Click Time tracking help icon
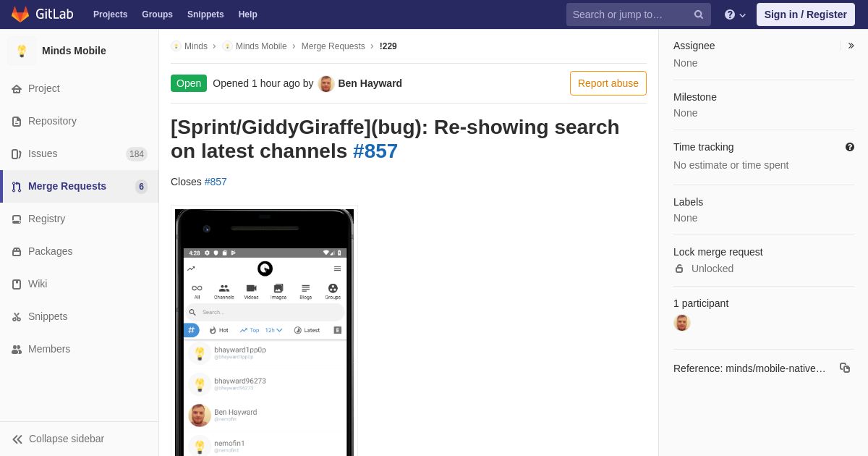Screen dimensions: 868x456 pos(850,147)
